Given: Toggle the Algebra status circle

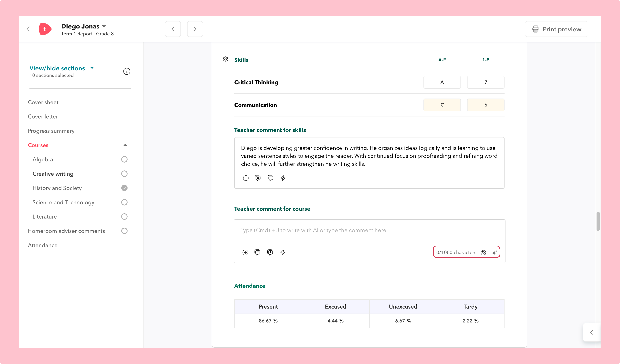Looking at the screenshot, I should pos(124,159).
